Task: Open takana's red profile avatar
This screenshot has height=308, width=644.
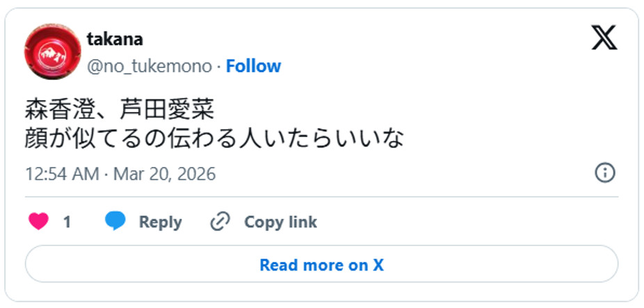Action: pos(52,52)
